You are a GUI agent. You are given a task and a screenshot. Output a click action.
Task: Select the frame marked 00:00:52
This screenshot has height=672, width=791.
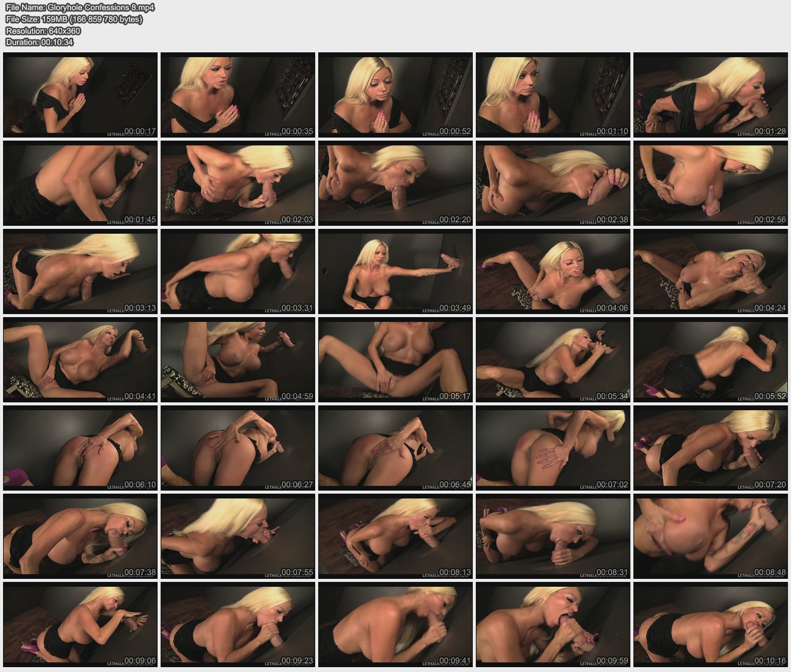click(395, 95)
